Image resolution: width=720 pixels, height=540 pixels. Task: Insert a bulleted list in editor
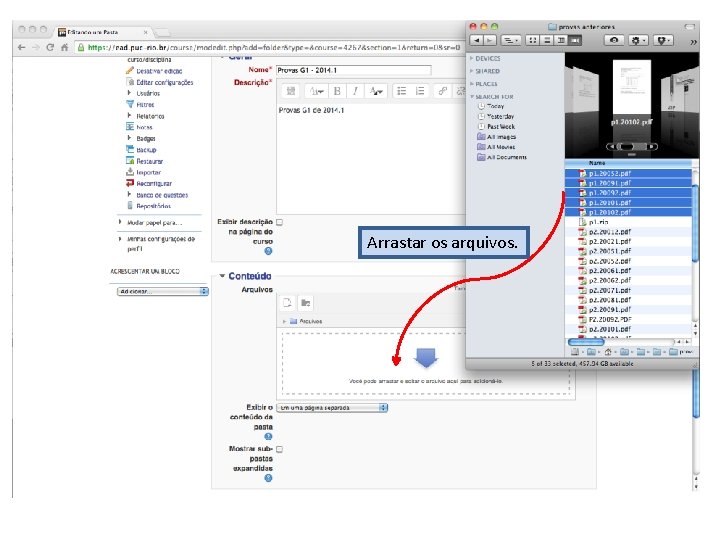point(402,91)
